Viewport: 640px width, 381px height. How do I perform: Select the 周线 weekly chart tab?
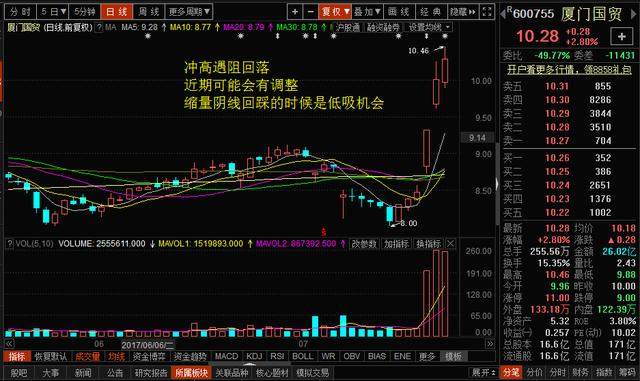149,11
